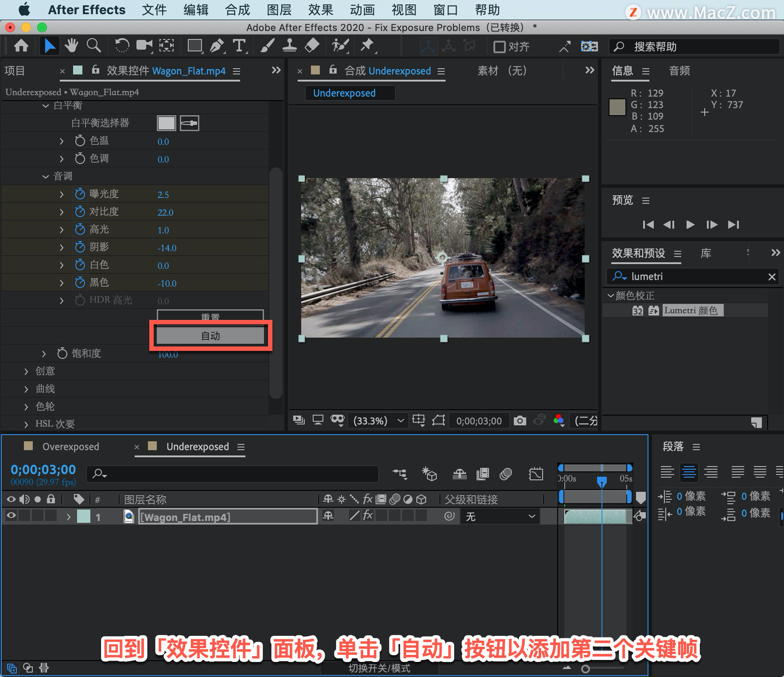Select the Zoom magnifier tool

click(x=93, y=46)
